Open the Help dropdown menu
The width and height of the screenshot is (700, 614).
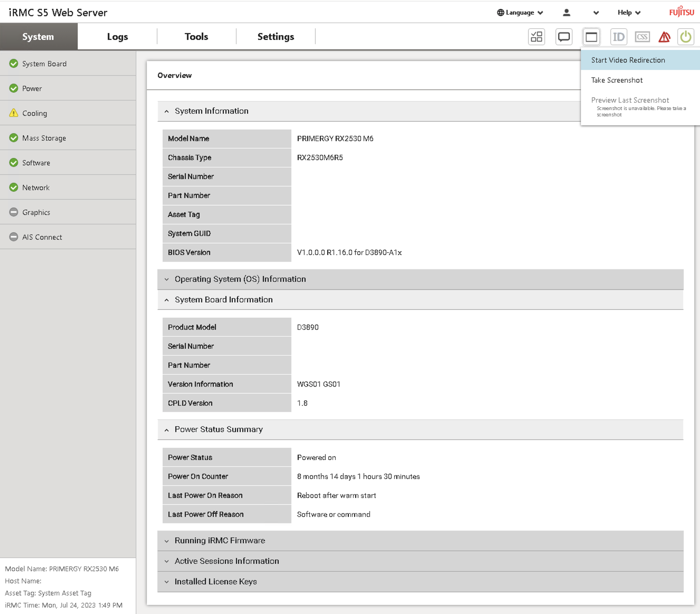pyautogui.click(x=629, y=13)
